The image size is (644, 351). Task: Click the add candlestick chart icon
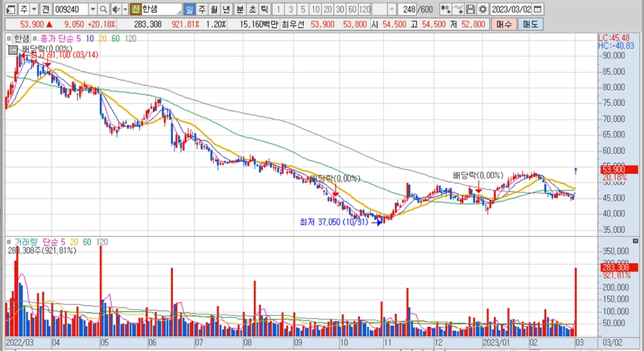pyautogui.click(x=445, y=9)
